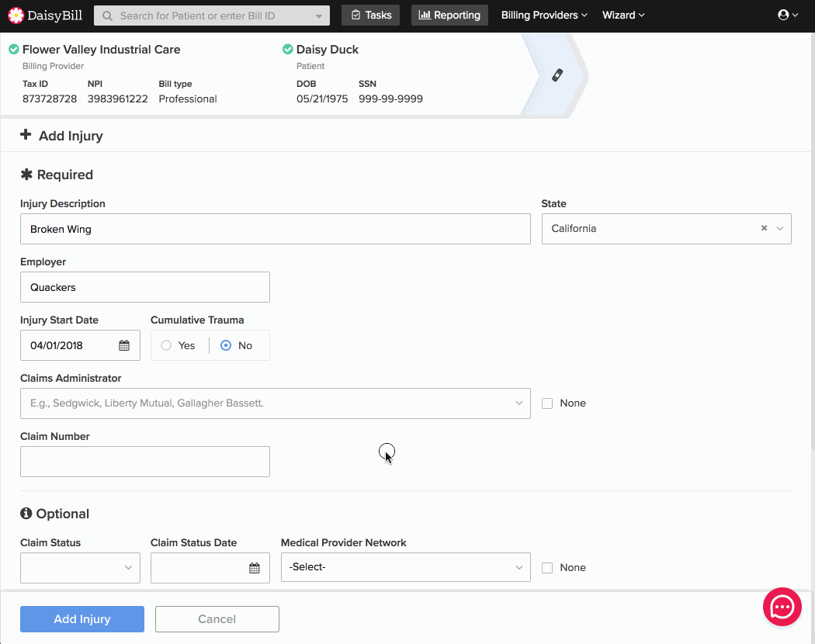This screenshot has width=815, height=644.
Task: Click the green check beside Flower Valley Industrial Care
Action: 14,50
